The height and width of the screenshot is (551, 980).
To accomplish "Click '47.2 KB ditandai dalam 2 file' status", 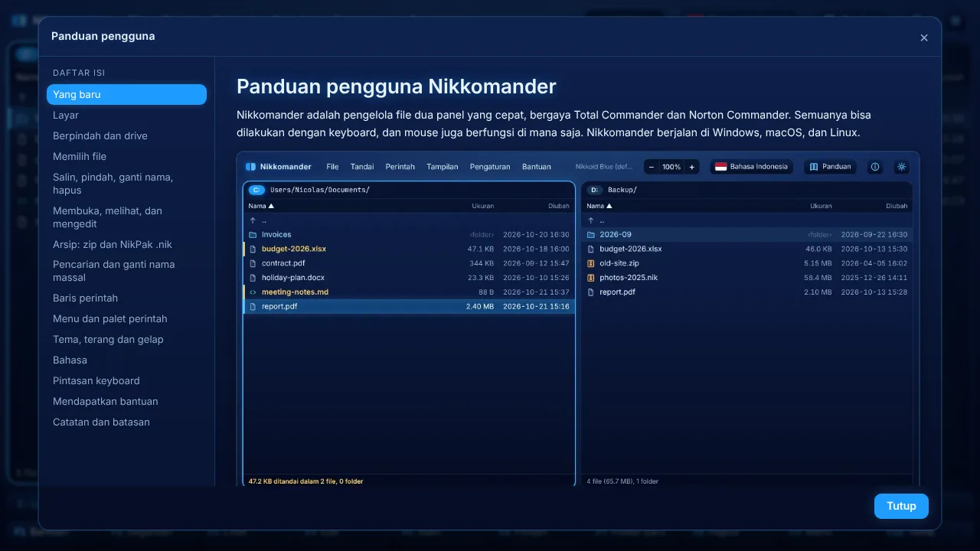I will coord(306,481).
